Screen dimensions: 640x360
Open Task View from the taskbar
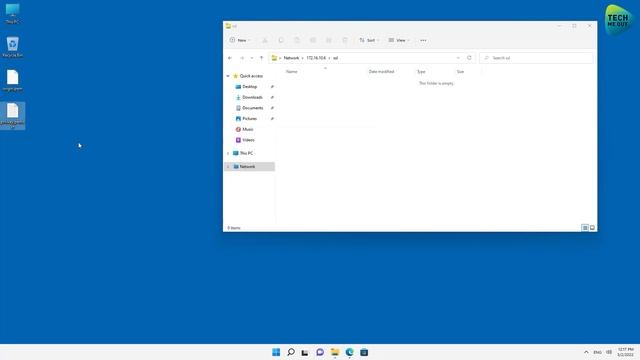[x=305, y=352]
